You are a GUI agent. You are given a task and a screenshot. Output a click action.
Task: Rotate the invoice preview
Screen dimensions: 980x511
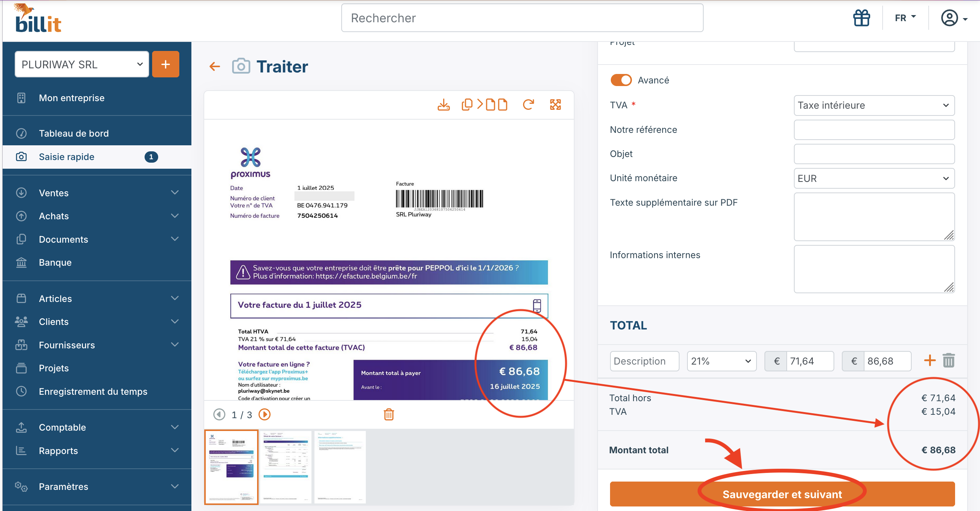pos(528,105)
